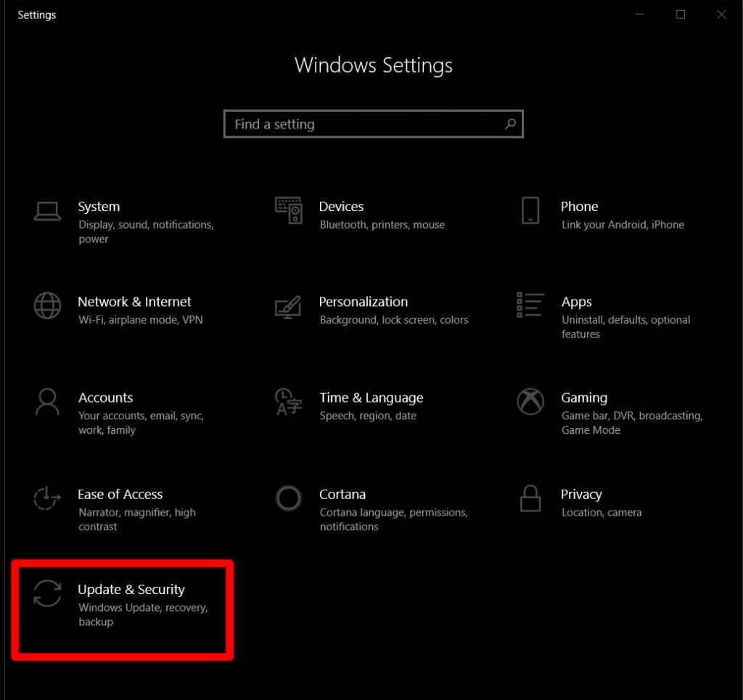Select the System settings icon
The height and width of the screenshot is (700, 743).
(x=46, y=210)
